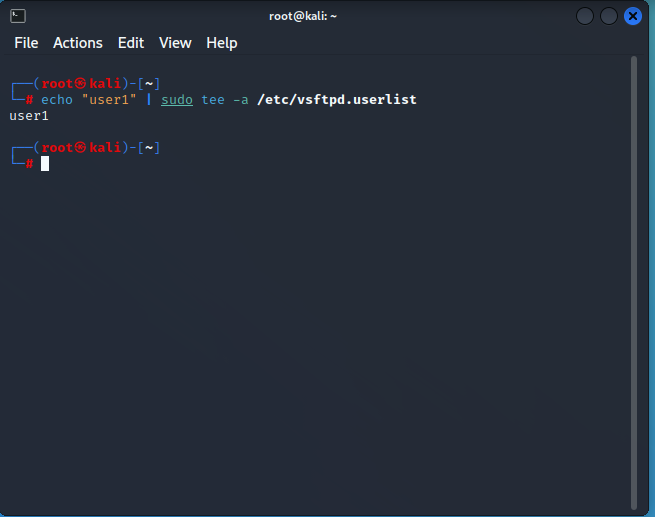Click the -a flag in command
The width and height of the screenshot is (655, 517).
[241, 100]
